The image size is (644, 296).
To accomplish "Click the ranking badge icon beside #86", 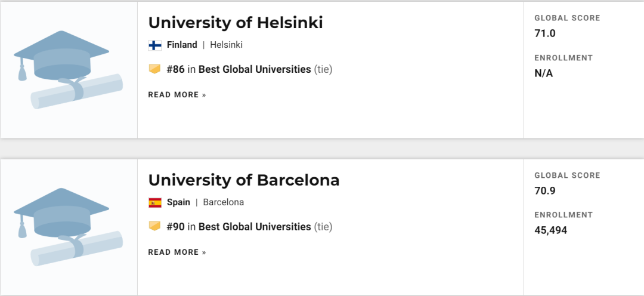I will 154,69.
